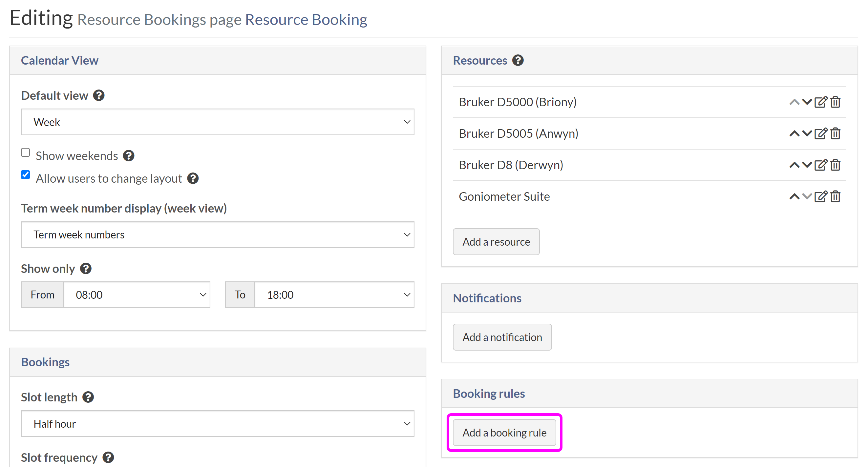Open the Resource Booking title link
The height and width of the screenshot is (467, 868).
coord(306,20)
